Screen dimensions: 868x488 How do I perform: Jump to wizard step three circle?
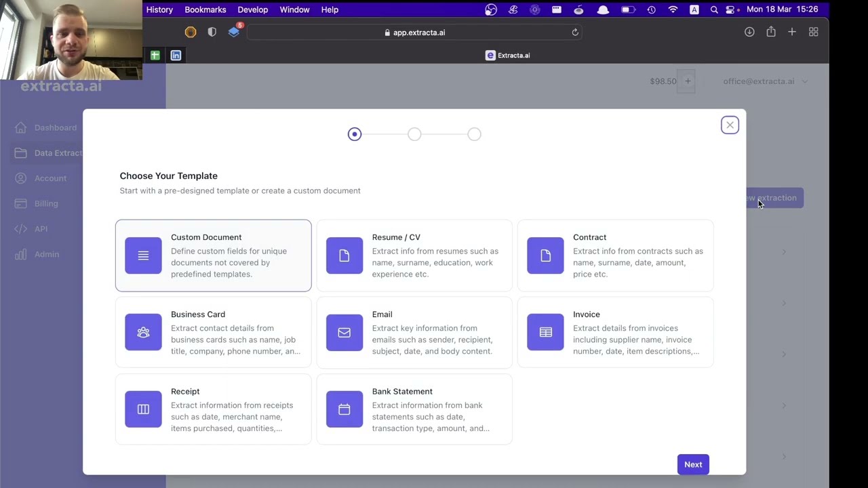[x=474, y=134]
